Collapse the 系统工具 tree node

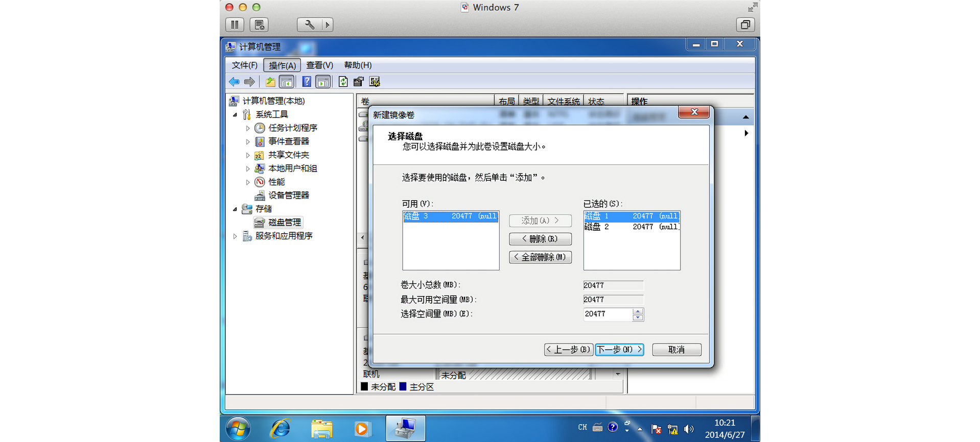(x=235, y=115)
